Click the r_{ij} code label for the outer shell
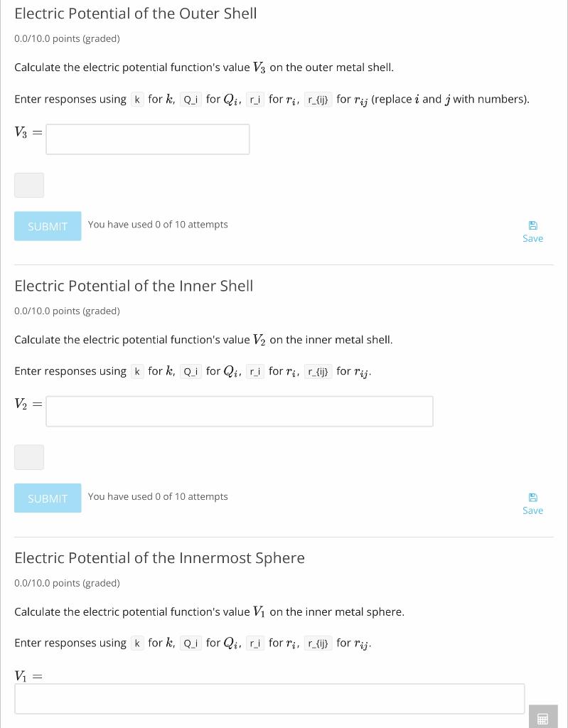 point(318,100)
